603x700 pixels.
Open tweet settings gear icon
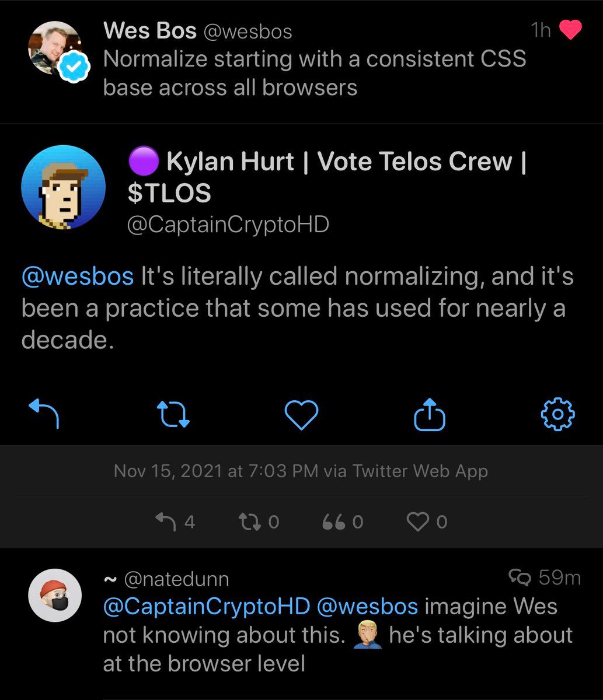(x=557, y=414)
